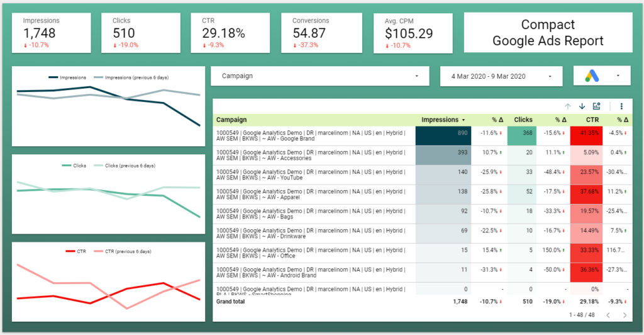
Task: Select the Avg. CPM scorecard $105.29
Action: coord(413,33)
